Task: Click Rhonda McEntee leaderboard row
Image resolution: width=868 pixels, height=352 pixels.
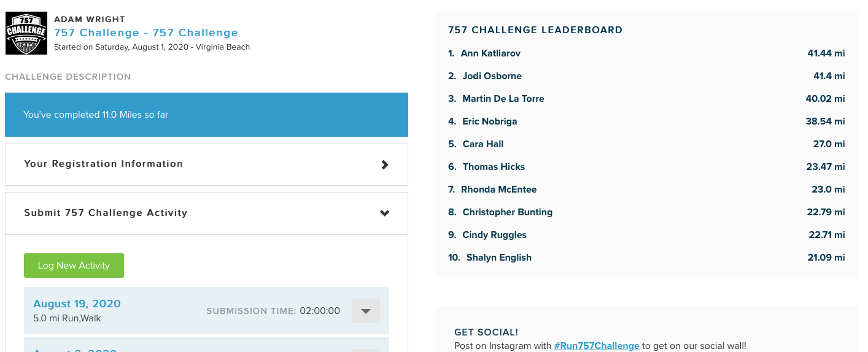Action: click(x=498, y=189)
